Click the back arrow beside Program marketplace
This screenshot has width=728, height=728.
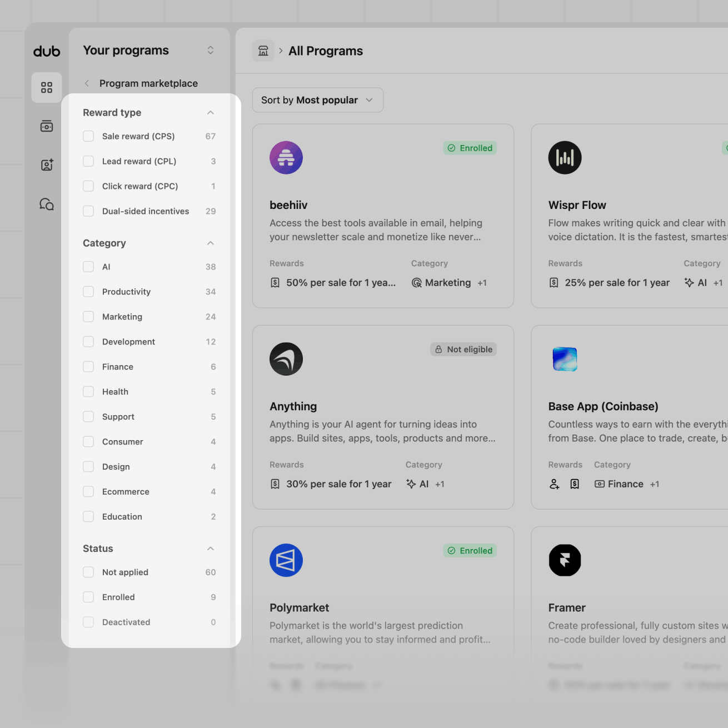pos(87,83)
